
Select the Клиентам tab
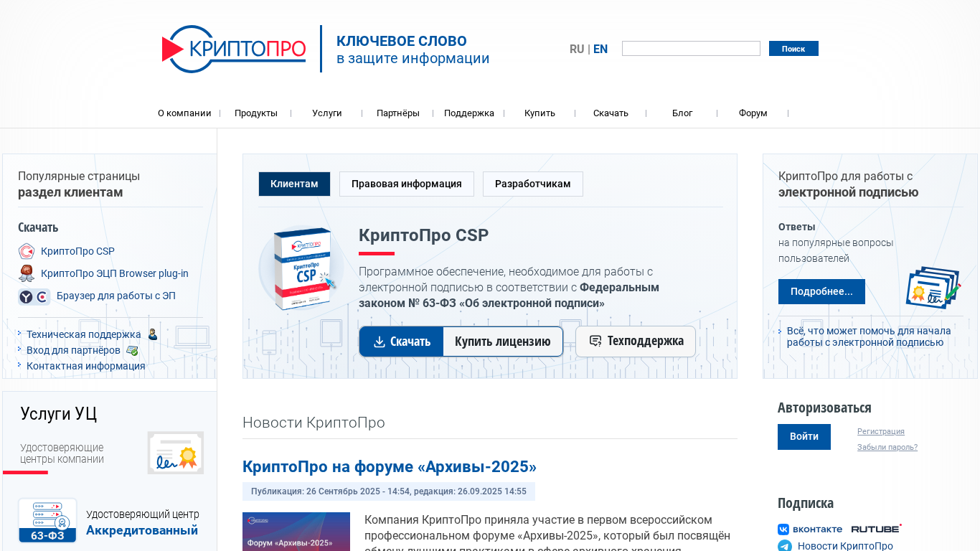pyautogui.click(x=294, y=184)
